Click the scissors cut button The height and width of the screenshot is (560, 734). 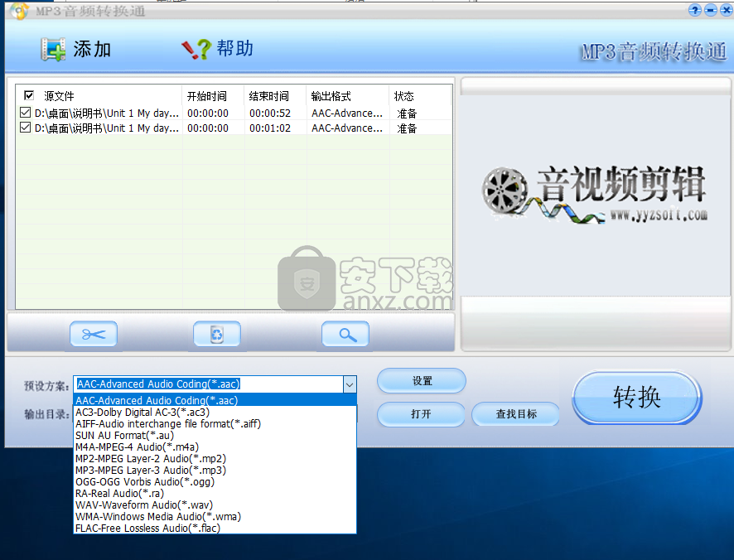94,334
